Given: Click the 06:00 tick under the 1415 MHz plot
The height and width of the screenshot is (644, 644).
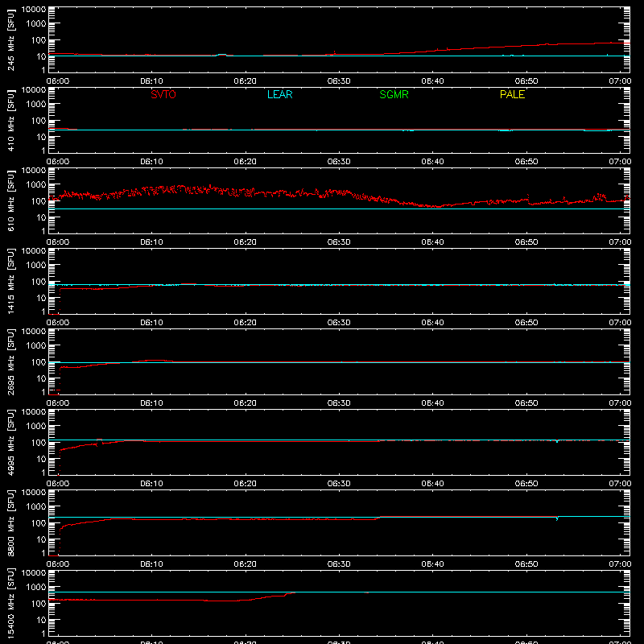Looking at the screenshot, I should pyautogui.click(x=58, y=323).
